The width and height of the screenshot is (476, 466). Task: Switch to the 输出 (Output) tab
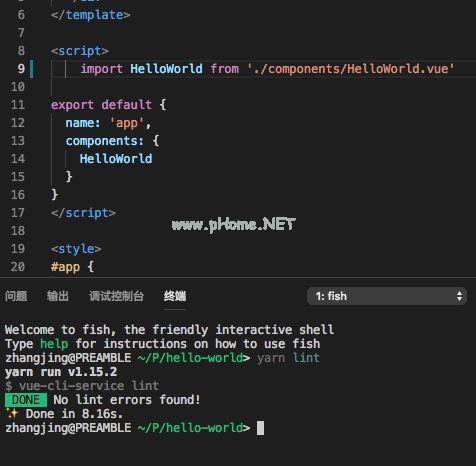[x=58, y=296]
